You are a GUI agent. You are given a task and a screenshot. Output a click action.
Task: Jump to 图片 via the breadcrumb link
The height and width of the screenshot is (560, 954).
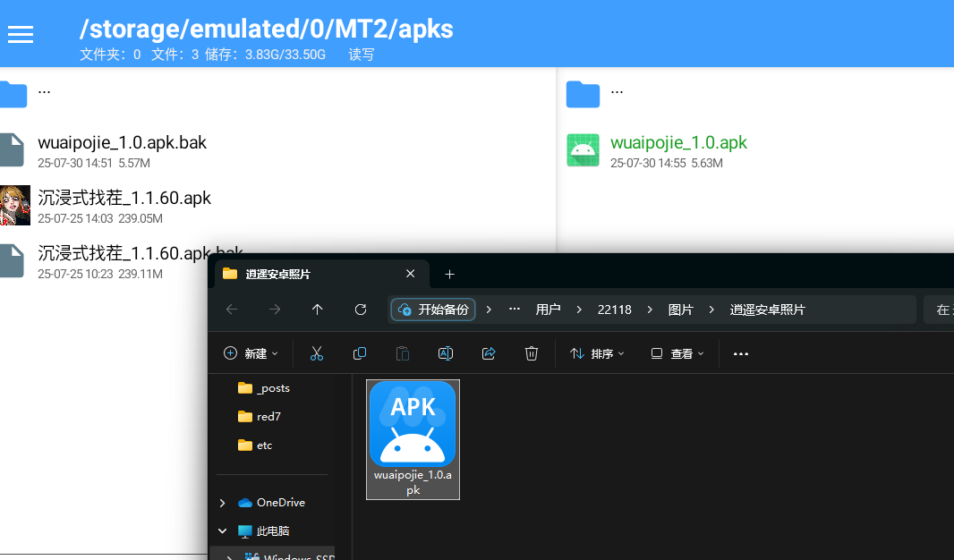(681, 310)
